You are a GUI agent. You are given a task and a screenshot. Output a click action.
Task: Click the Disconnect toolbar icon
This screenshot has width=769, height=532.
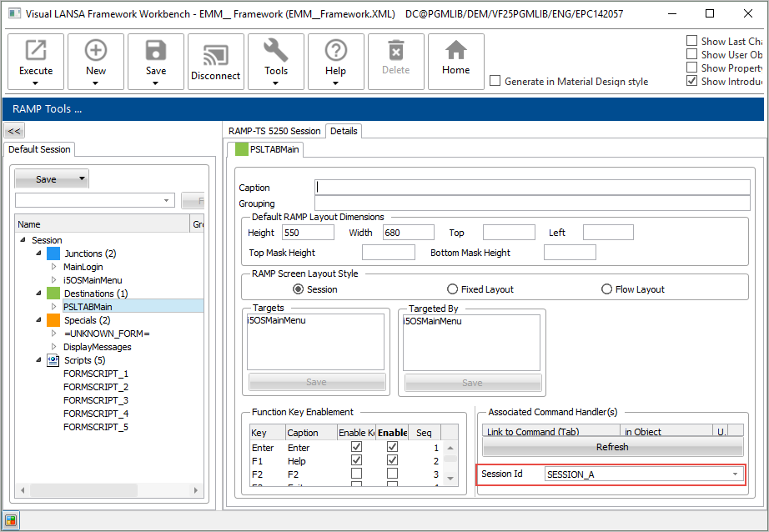point(216,55)
